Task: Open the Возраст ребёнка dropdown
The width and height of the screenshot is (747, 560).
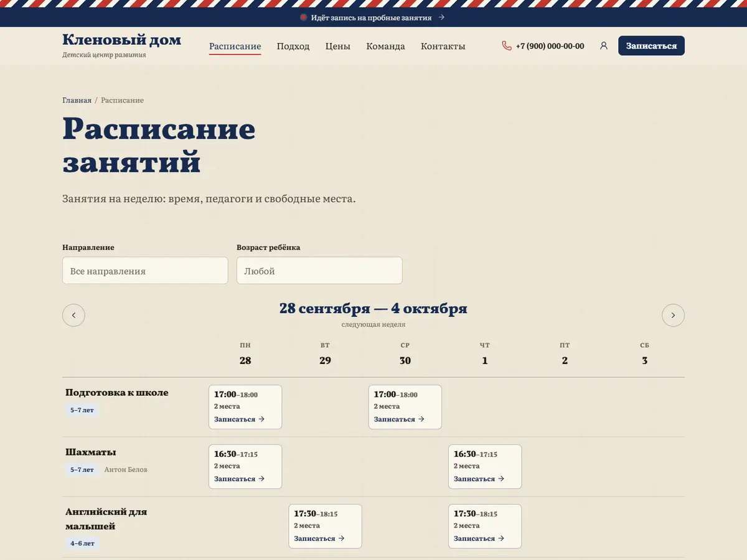Action: 319,271
